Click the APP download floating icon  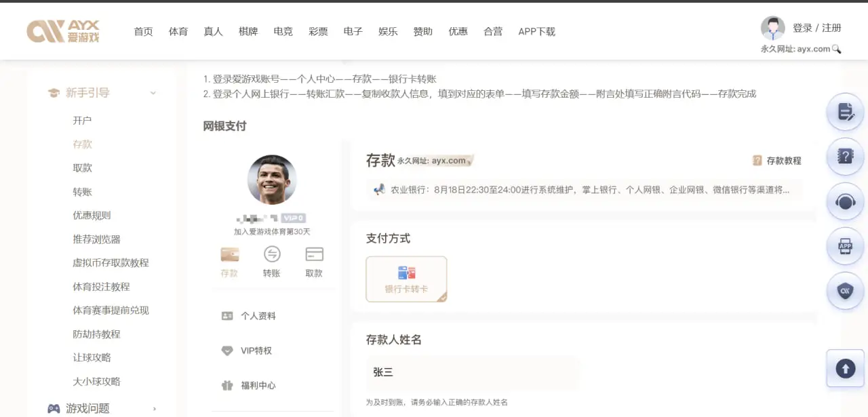click(845, 247)
